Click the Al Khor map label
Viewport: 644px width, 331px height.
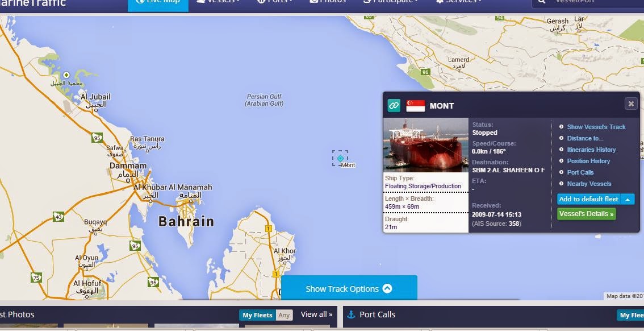[285, 251]
